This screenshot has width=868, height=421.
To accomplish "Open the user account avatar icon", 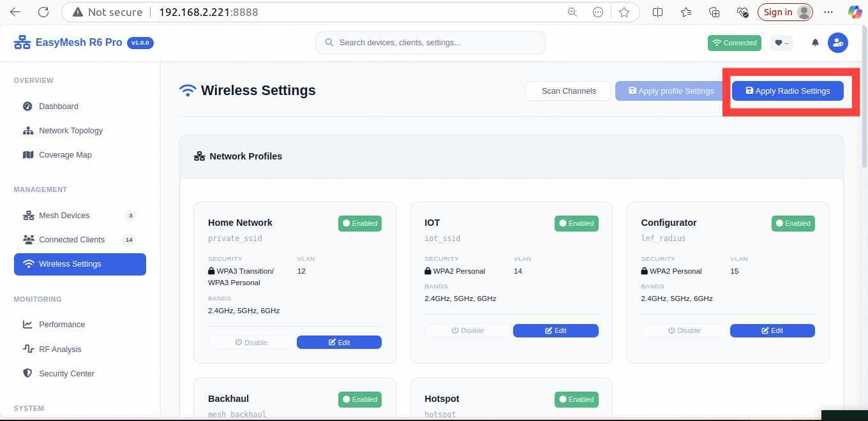I will pos(837,43).
